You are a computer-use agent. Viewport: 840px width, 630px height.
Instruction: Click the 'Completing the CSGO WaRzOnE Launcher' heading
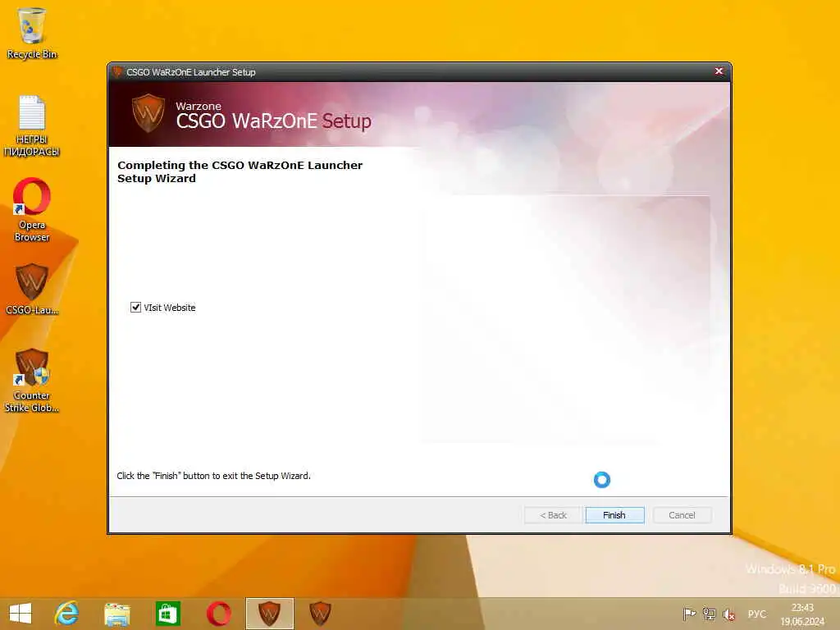coord(240,171)
